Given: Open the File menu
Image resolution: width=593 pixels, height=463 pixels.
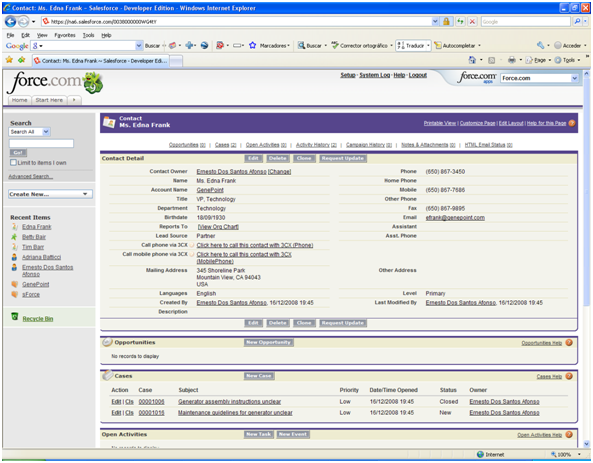Looking at the screenshot, I should coord(10,35).
